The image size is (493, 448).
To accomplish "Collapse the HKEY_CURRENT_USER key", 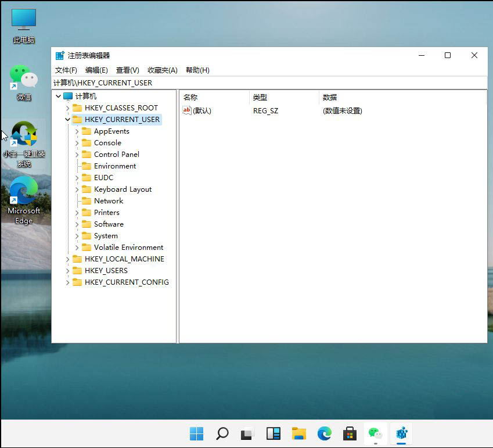I will [68, 119].
